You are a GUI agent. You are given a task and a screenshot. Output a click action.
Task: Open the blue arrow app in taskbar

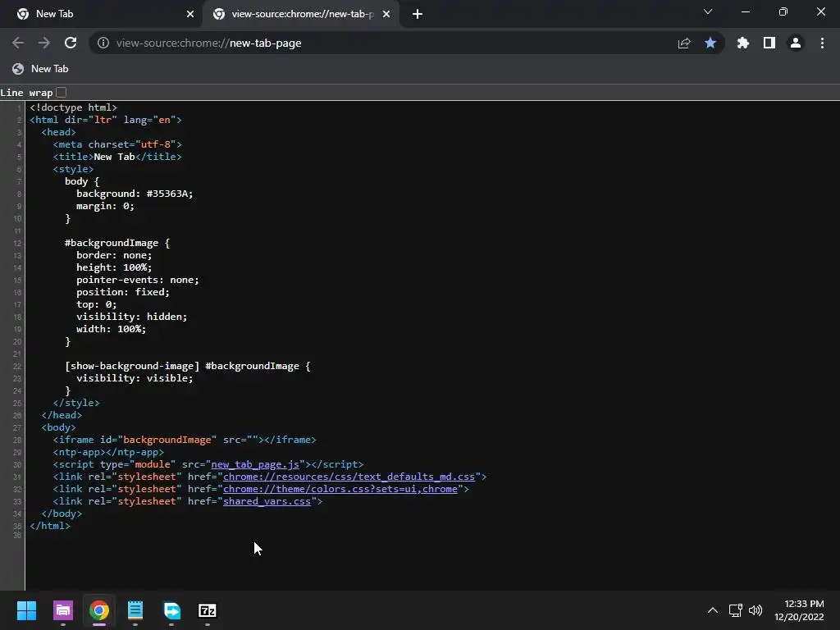171,610
